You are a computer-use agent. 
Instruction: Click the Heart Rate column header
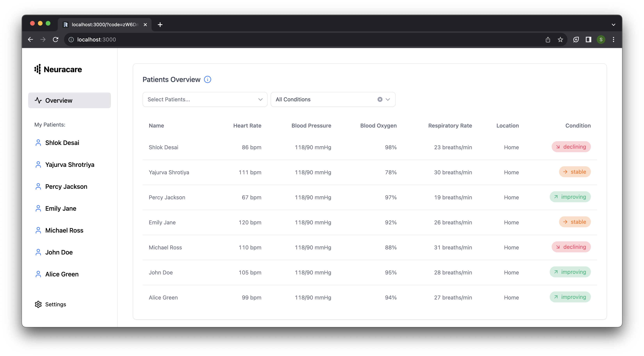coord(247,126)
